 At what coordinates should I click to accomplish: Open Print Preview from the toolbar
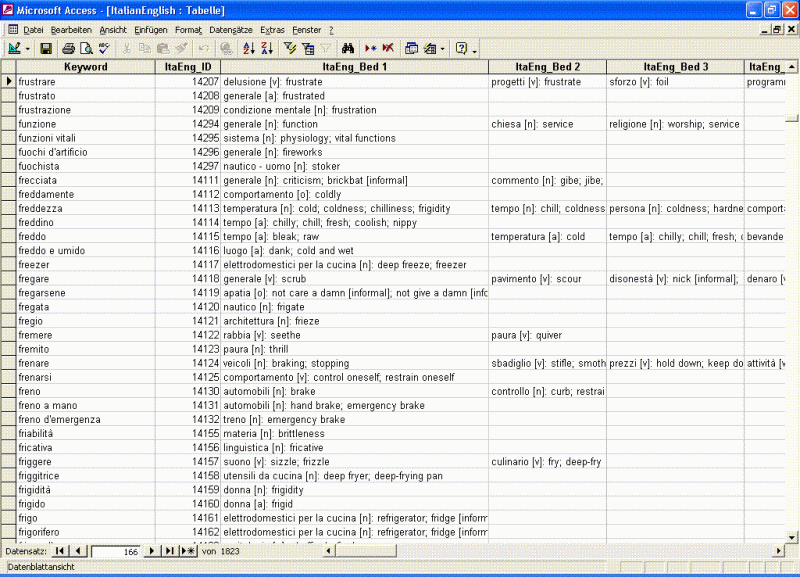coord(86,48)
